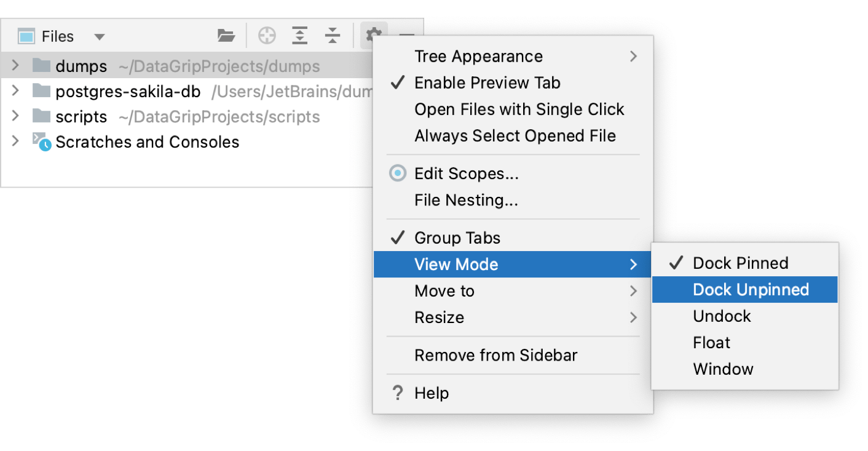868x451 pixels.
Task: Enable Open Files with Single Click
Action: (x=519, y=109)
